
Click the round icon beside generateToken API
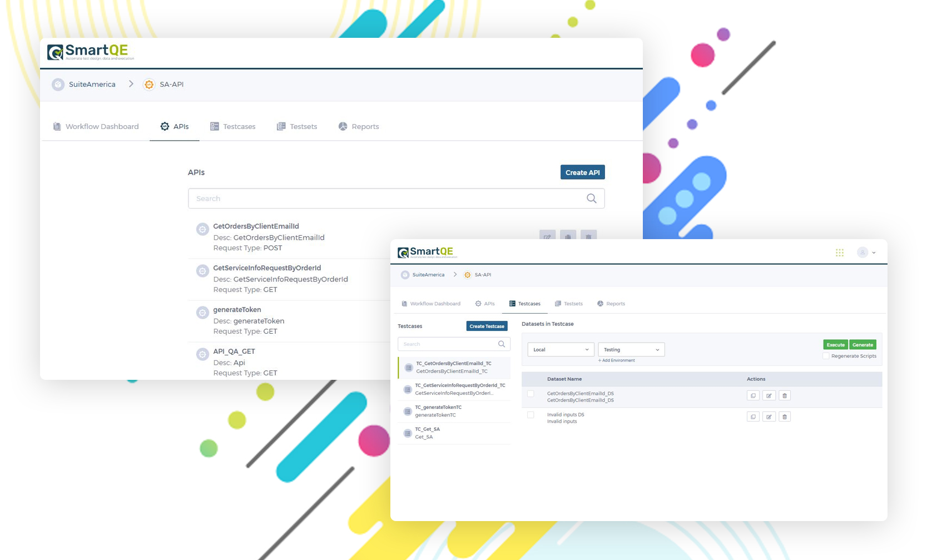point(202,313)
